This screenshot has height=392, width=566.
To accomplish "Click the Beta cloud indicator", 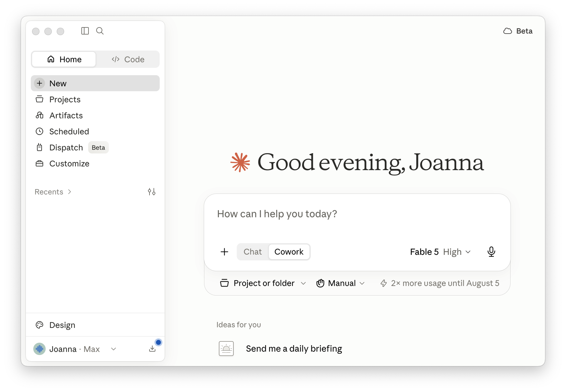I will (518, 31).
